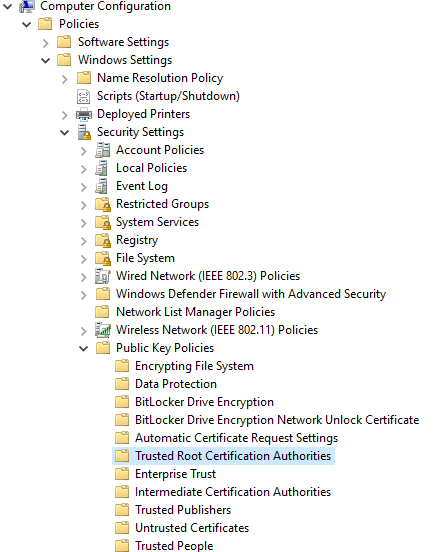Expand the Name Resolution Policy node
This screenshot has width=444, height=552.
(x=64, y=79)
